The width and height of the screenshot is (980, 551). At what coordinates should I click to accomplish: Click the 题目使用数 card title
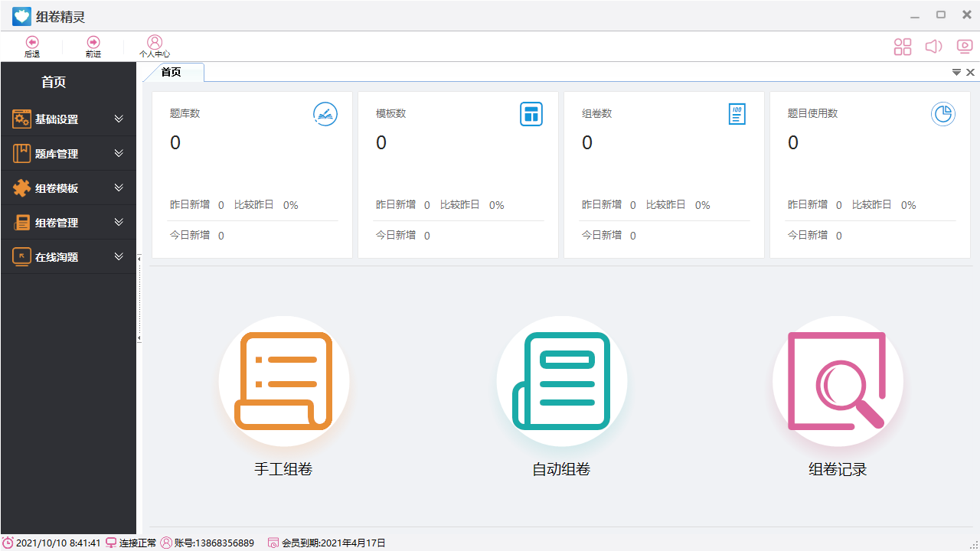pyautogui.click(x=813, y=113)
